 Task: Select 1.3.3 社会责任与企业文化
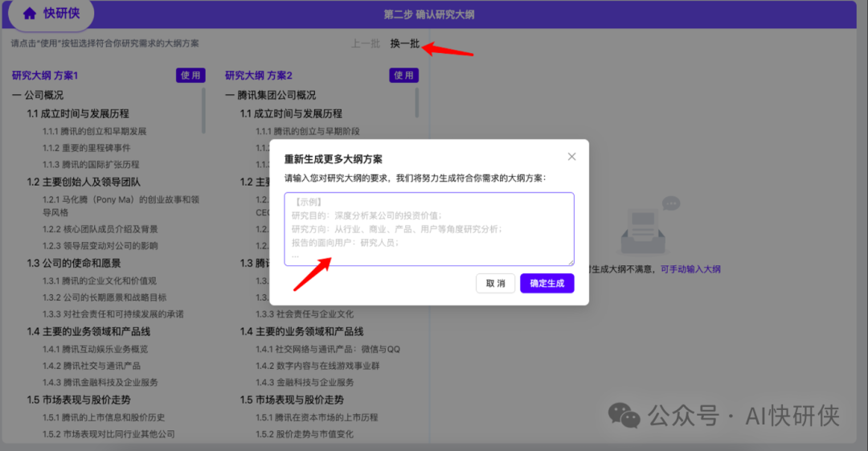click(305, 314)
